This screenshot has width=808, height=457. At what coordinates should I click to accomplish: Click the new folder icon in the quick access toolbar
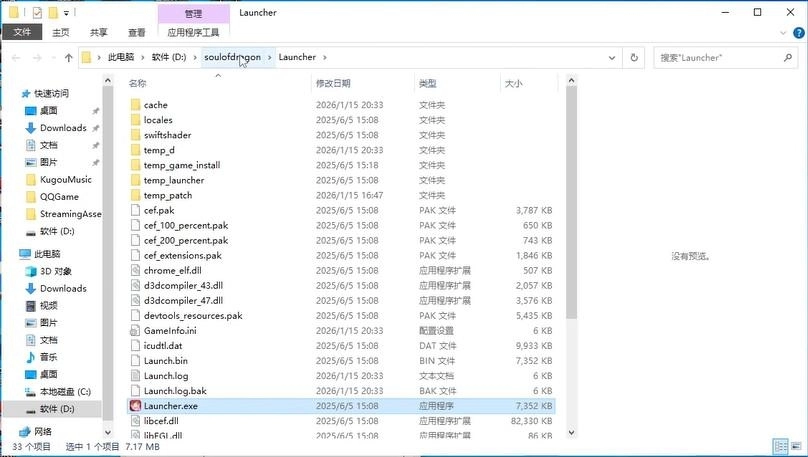53,12
